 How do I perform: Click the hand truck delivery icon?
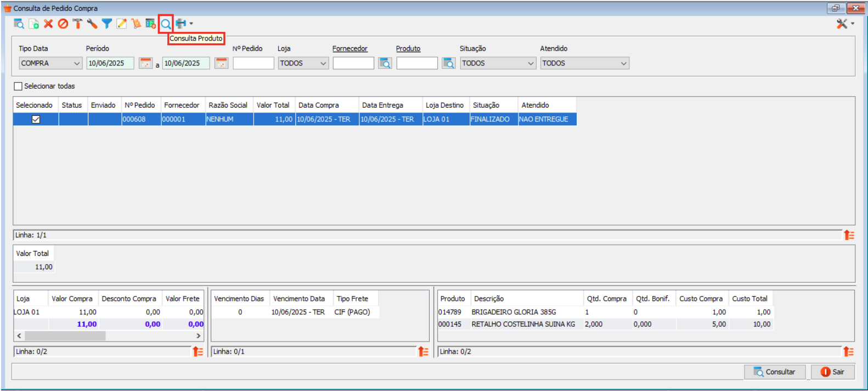click(x=136, y=24)
